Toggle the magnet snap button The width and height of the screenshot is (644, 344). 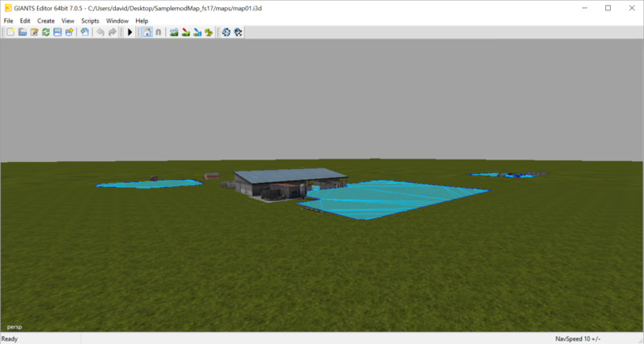pos(158,32)
